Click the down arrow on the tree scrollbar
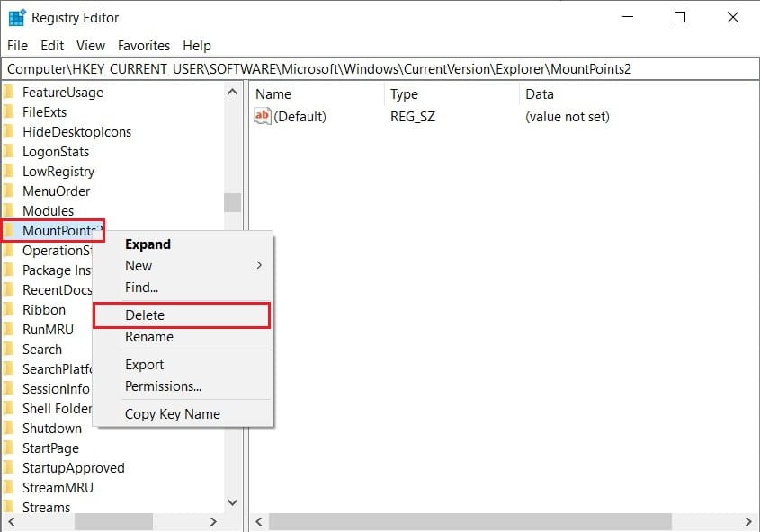Image resolution: width=760 pixels, height=532 pixels. point(232,502)
